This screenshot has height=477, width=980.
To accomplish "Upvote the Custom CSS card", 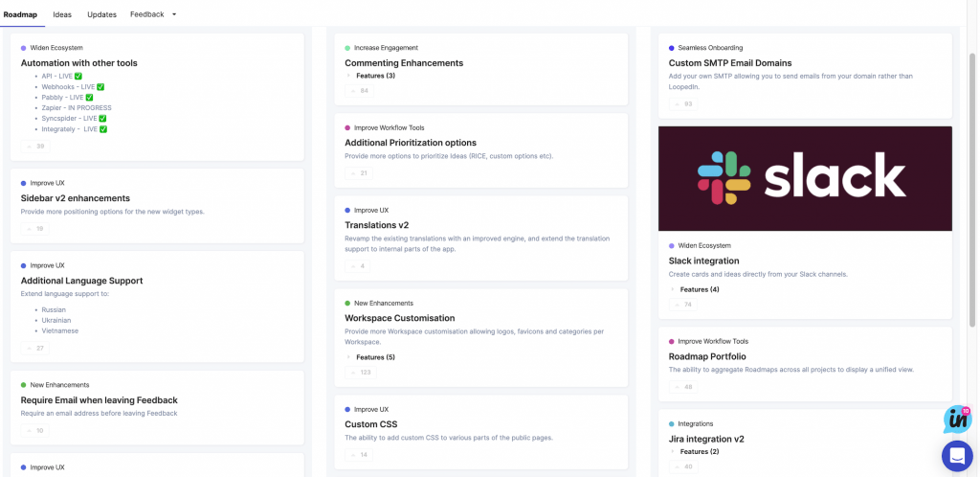I will (x=359, y=455).
